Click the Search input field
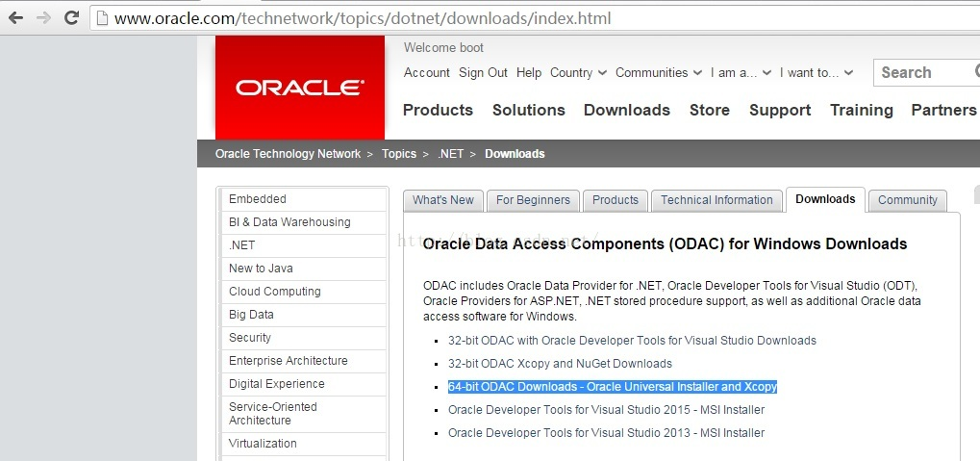The image size is (980, 461). tap(926, 72)
